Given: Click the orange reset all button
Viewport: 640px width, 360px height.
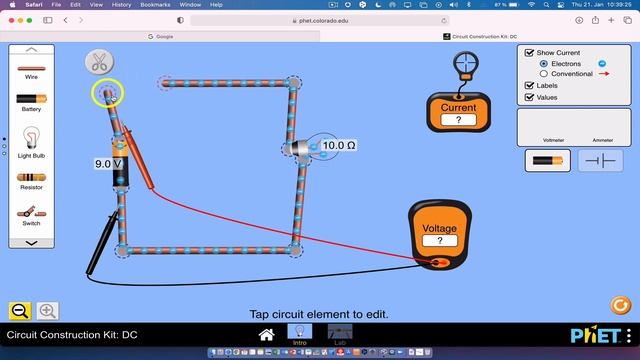Looking at the screenshot, I should [620, 305].
